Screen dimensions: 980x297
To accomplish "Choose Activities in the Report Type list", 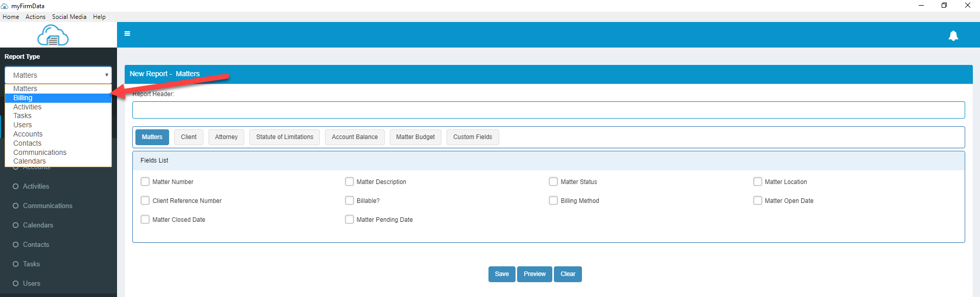I will 58,107.
